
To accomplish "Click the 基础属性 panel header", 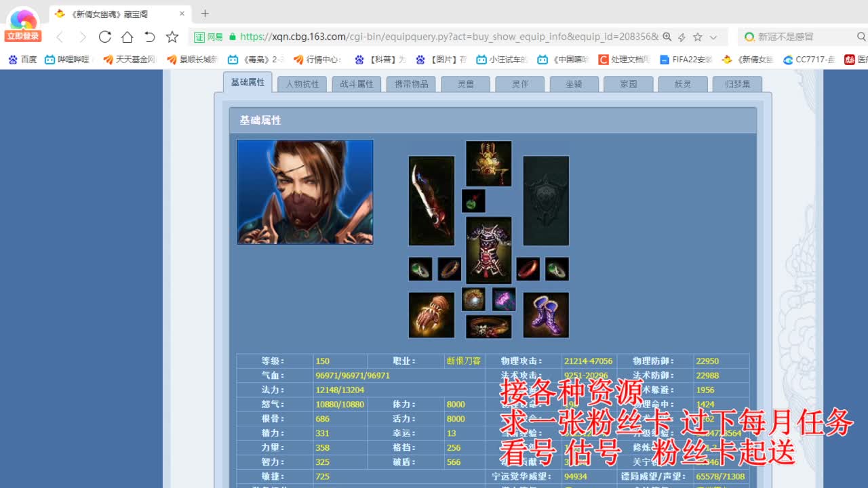I will point(493,120).
